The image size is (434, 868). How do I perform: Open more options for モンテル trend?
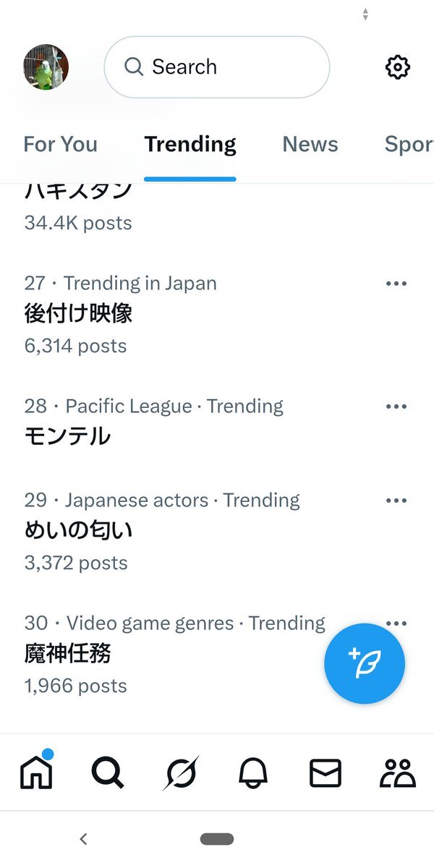396,407
